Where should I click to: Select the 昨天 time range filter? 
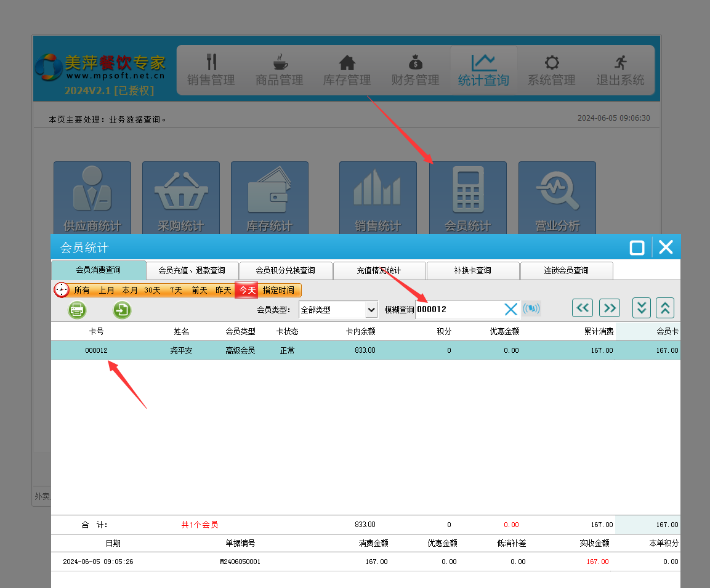coord(223,290)
